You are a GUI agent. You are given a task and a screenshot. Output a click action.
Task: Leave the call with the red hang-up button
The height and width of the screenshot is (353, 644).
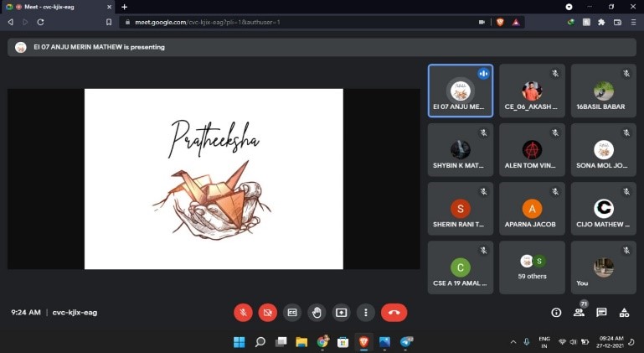(394, 312)
